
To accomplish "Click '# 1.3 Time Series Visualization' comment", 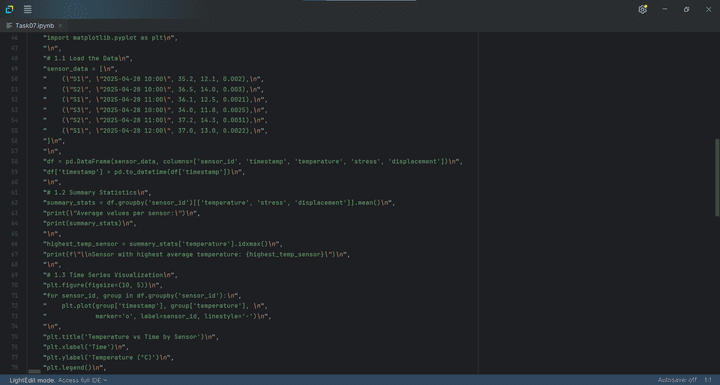I will coord(110,275).
